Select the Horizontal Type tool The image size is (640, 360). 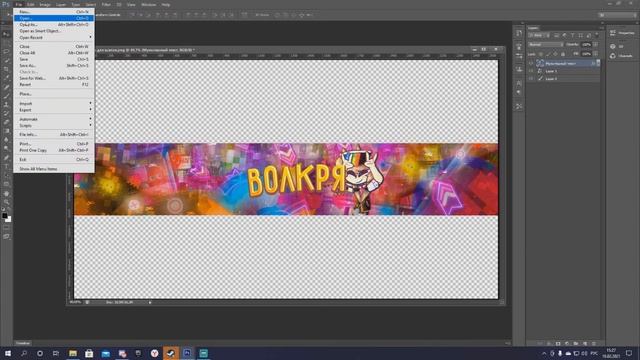(6, 166)
